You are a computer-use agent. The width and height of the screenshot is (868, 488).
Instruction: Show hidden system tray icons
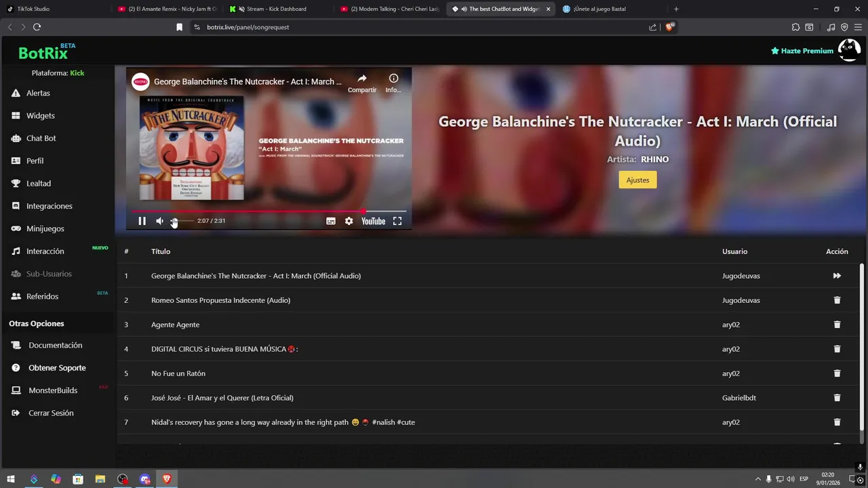click(x=757, y=479)
